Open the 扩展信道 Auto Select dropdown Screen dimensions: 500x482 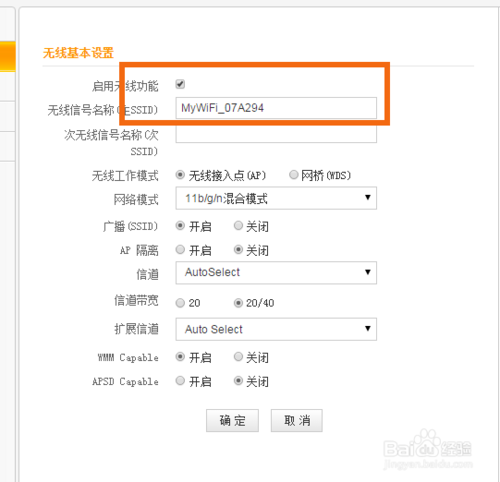click(x=276, y=329)
